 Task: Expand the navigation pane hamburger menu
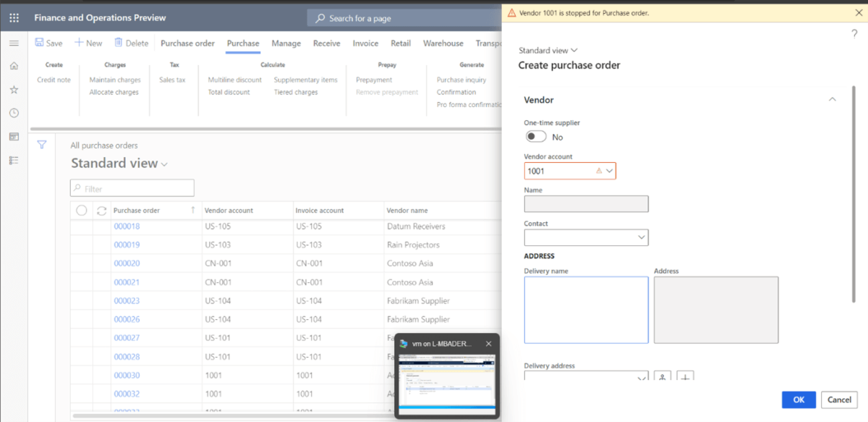pos(14,43)
